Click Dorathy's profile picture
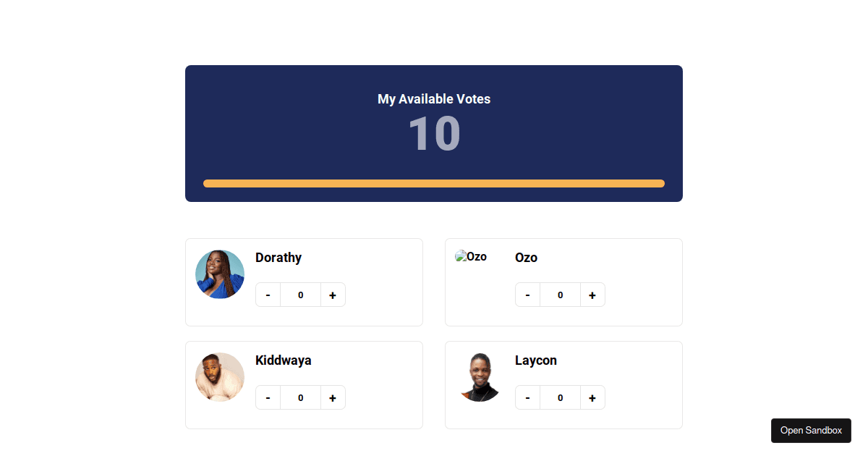Image resolution: width=868 pixels, height=456 pixels. [x=219, y=274]
